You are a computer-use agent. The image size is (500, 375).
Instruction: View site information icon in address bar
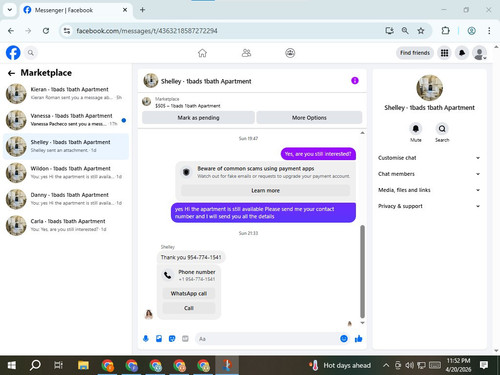[x=67, y=31]
